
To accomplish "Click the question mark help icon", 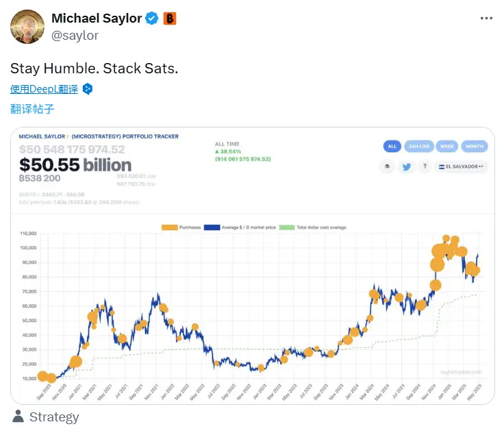I will [425, 166].
